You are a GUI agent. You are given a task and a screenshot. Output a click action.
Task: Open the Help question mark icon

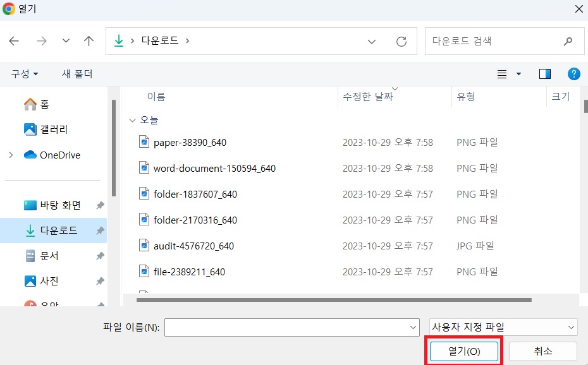tap(573, 74)
